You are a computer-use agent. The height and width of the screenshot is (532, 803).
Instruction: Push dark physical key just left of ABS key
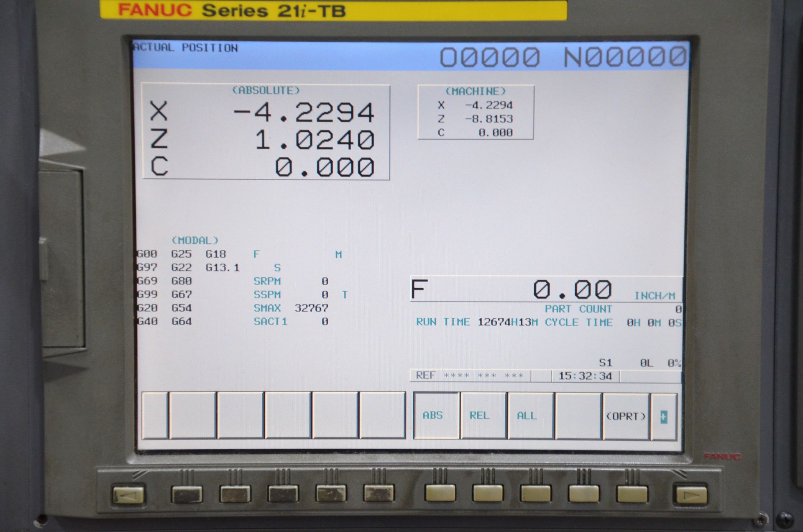(379, 493)
